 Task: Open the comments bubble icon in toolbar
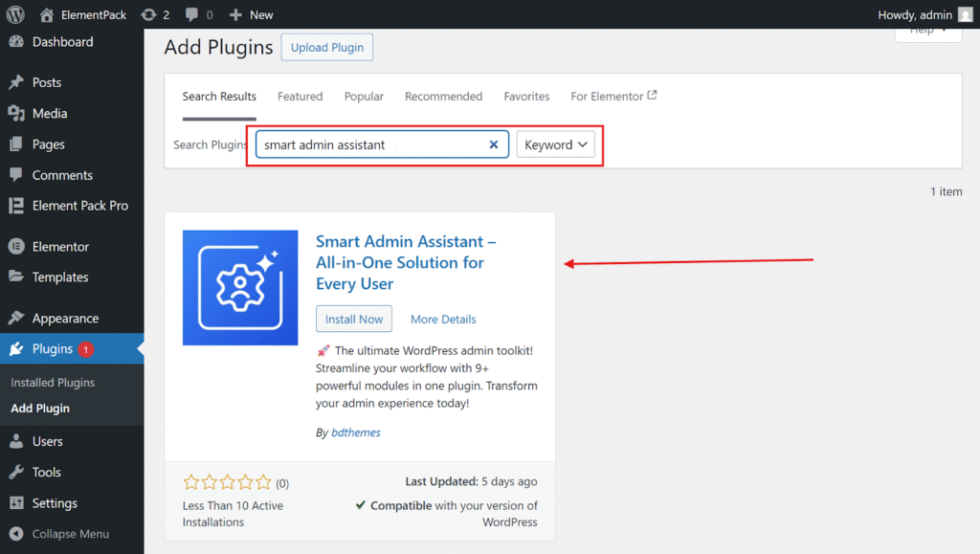coord(191,14)
